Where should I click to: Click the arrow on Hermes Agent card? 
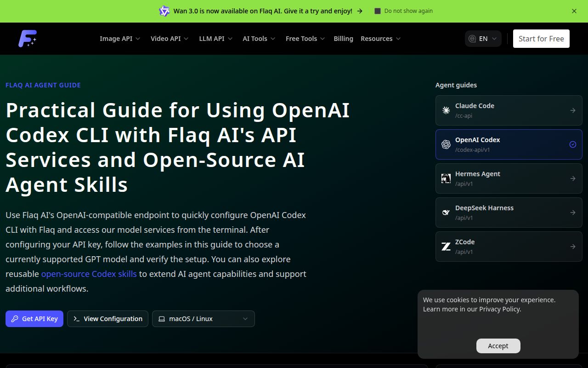point(573,178)
